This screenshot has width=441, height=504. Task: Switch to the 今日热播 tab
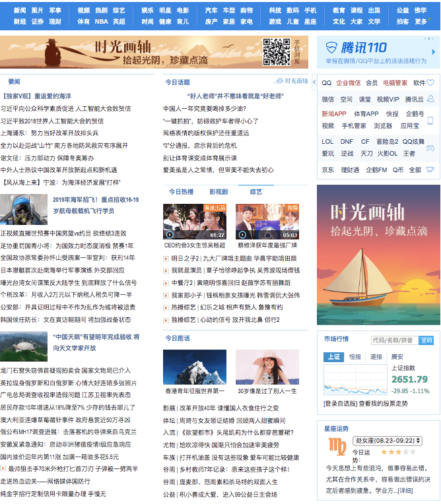(x=181, y=192)
